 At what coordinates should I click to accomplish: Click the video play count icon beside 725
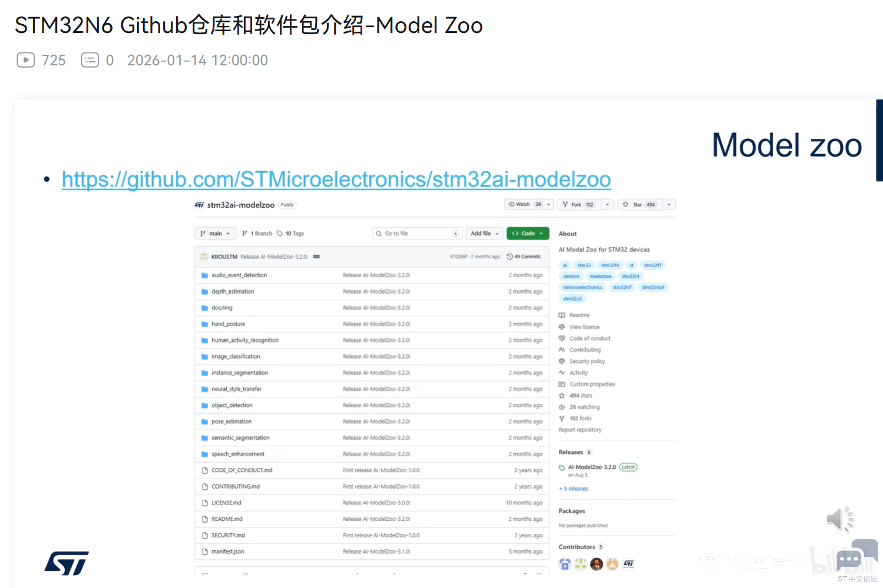25,60
